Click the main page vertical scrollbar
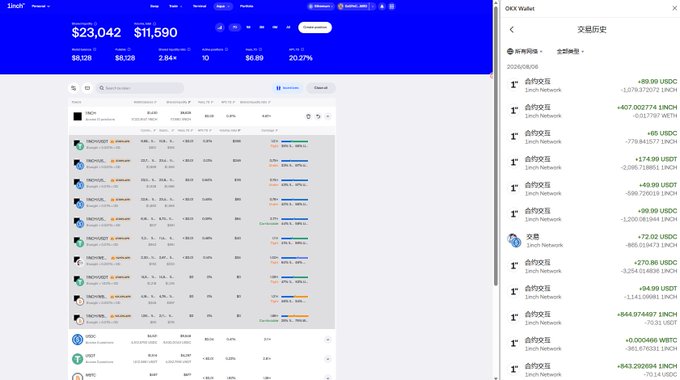 (x=496, y=145)
